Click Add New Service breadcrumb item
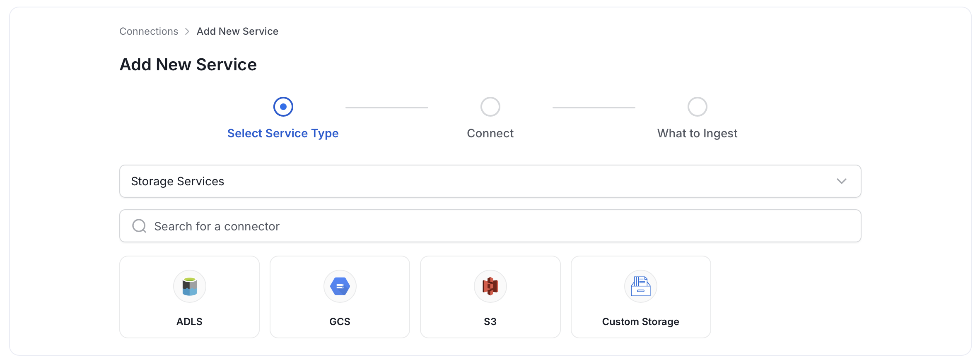 [237, 31]
